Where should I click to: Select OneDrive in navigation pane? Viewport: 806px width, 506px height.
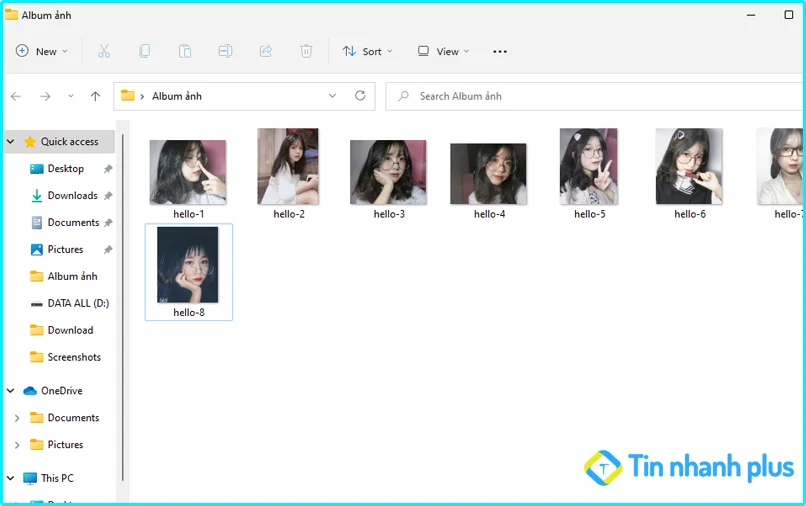[x=62, y=391]
